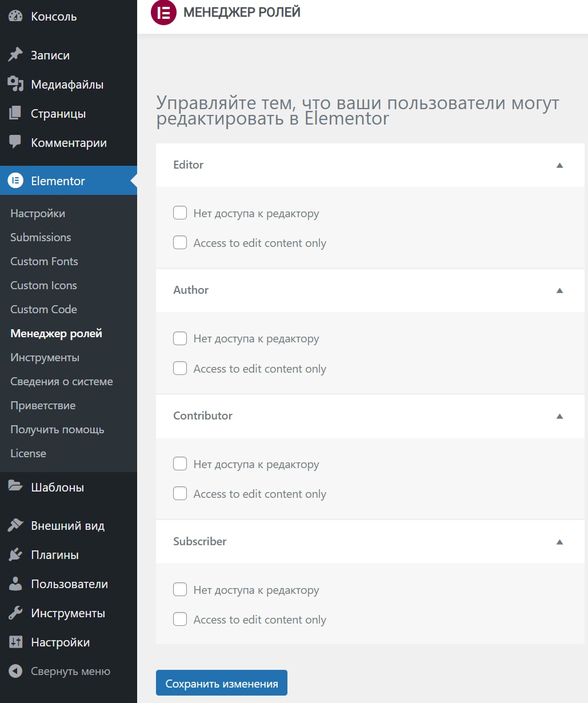Click the folder icon beside Шаблоны
This screenshot has height=703, width=588.
(x=15, y=486)
